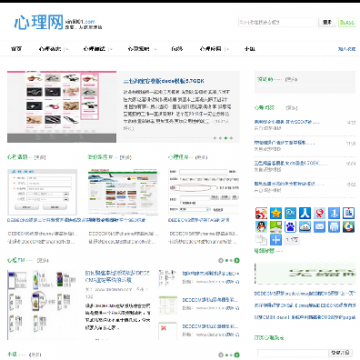
Task: Click the printer icon in share panel
Action: pyautogui.click(x=334, y=227)
